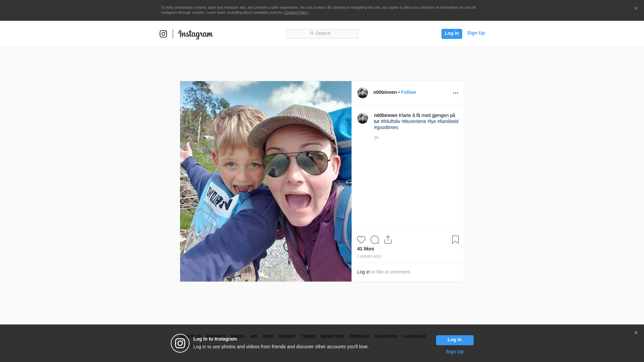Click the top Sign Up link
This screenshot has width=644, height=362.
click(x=476, y=33)
